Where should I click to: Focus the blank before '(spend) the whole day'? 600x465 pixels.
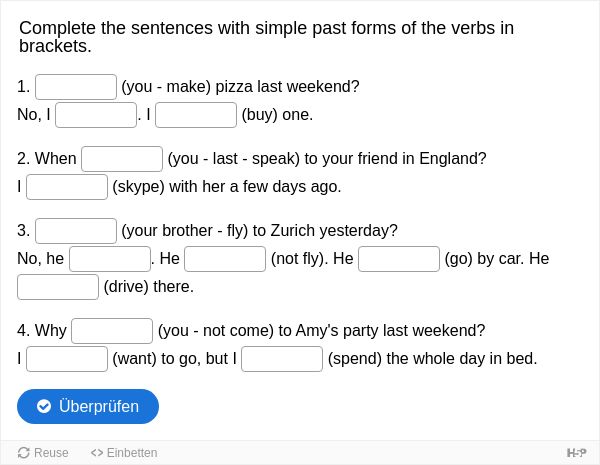pos(282,359)
